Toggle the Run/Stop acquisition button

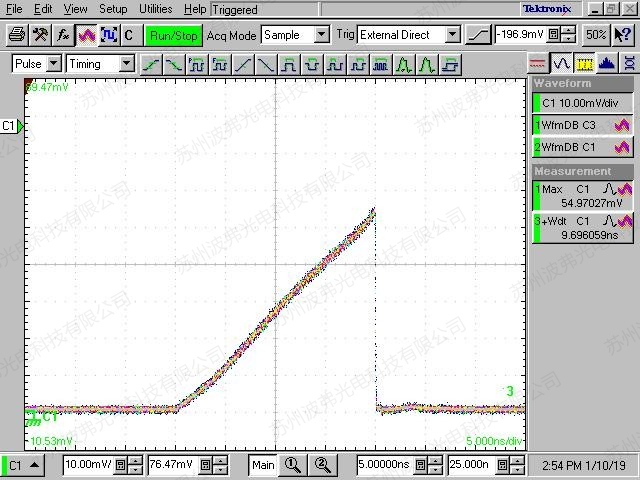174,34
